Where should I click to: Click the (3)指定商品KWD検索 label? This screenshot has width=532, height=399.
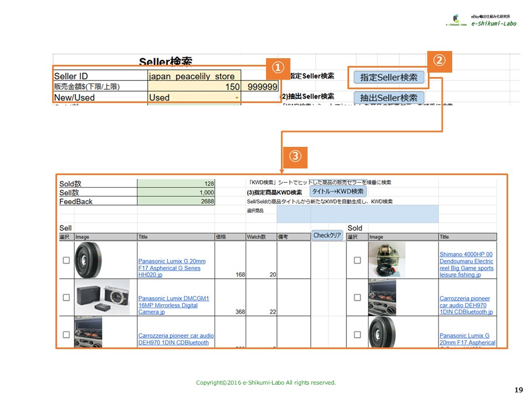tap(274, 192)
